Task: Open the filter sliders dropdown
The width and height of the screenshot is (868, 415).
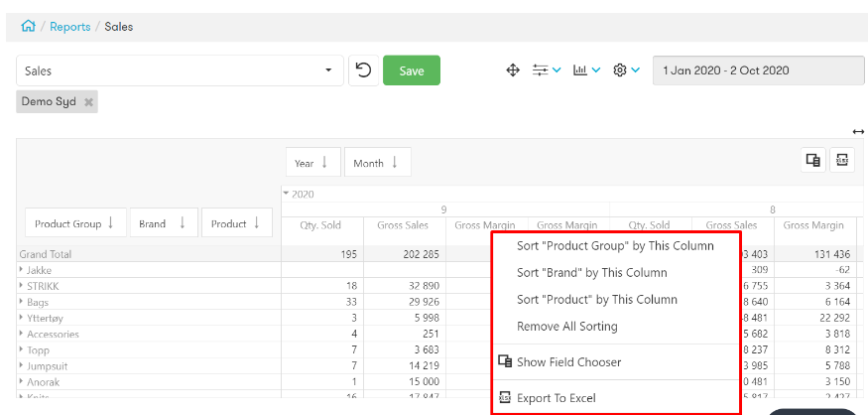Action: point(547,70)
